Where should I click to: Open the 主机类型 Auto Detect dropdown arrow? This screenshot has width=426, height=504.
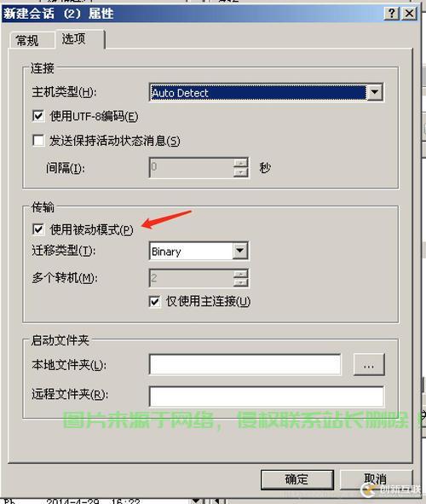[x=374, y=92]
